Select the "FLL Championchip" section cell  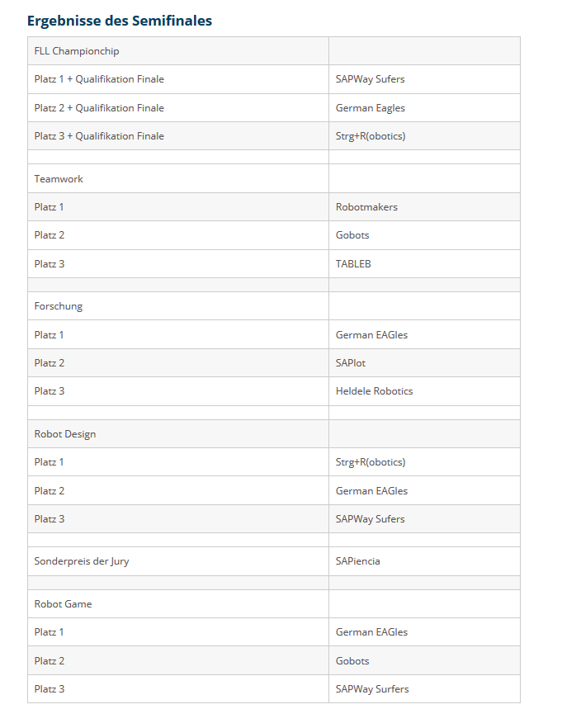tap(77, 51)
